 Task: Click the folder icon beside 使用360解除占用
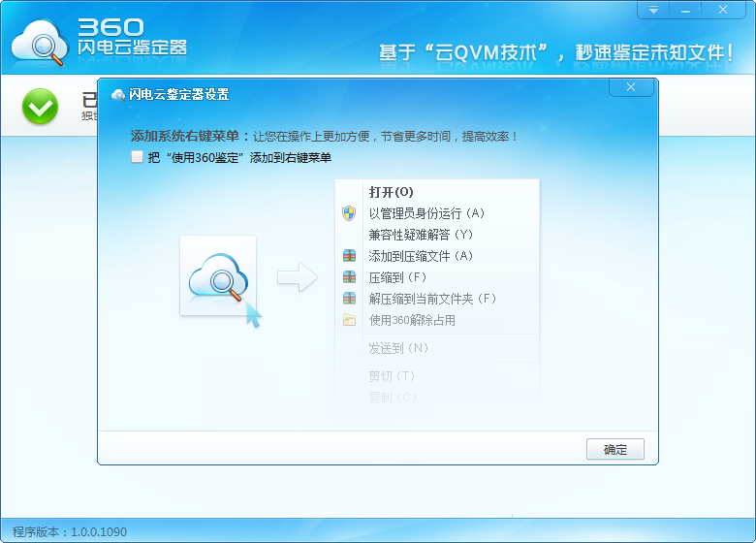pos(350,320)
